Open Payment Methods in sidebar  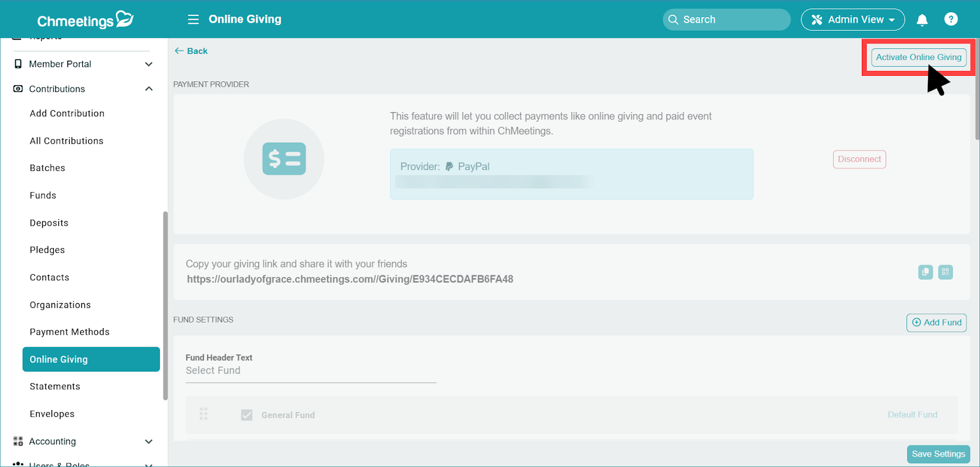(x=70, y=332)
